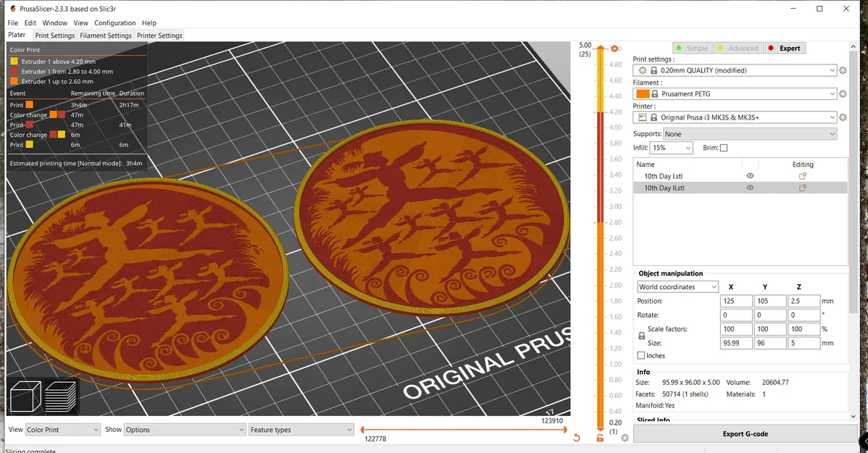The width and height of the screenshot is (868, 453).
Task: Select Expert mode
Action: click(x=785, y=48)
